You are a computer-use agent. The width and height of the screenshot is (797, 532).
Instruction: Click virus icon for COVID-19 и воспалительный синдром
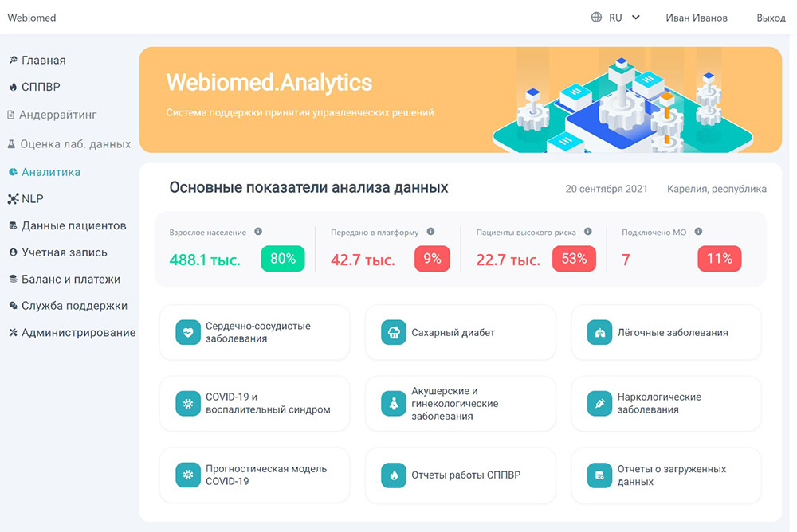click(188, 404)
